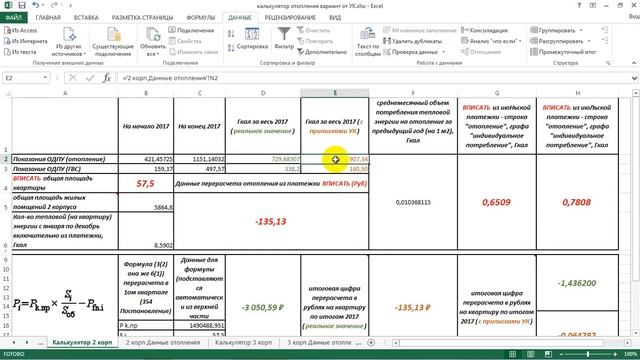This screenshot has width=640, height=360.
Task: Select cell containing 0,6509
Action: 497,202
